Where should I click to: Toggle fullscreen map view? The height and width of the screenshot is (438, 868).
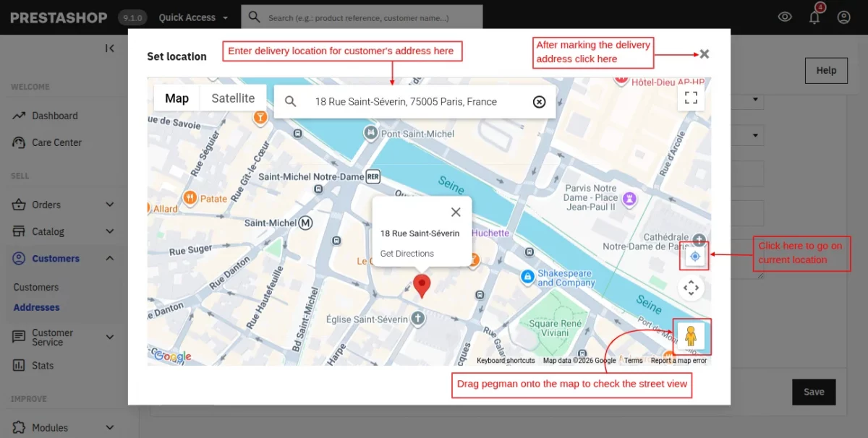(691, 98)
